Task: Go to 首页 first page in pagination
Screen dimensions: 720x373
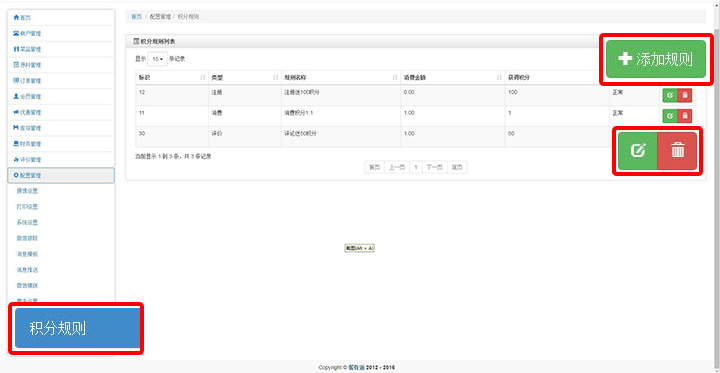Action: coord(374,167)
